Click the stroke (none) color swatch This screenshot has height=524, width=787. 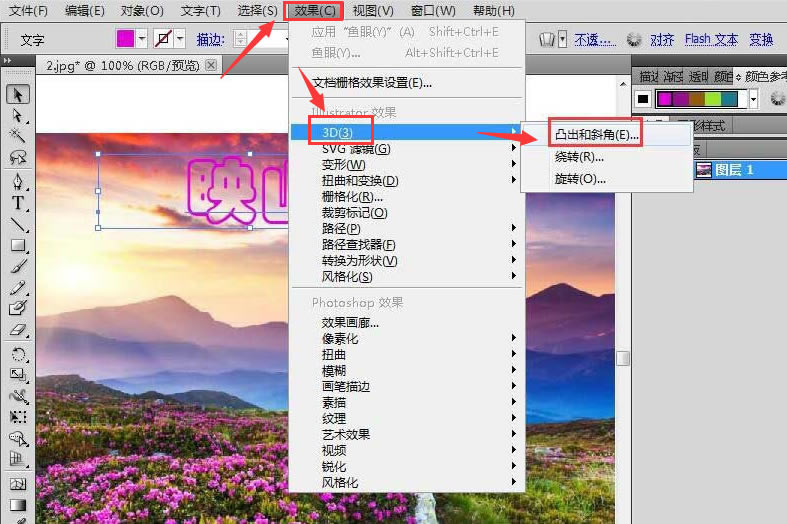point(163,39)
